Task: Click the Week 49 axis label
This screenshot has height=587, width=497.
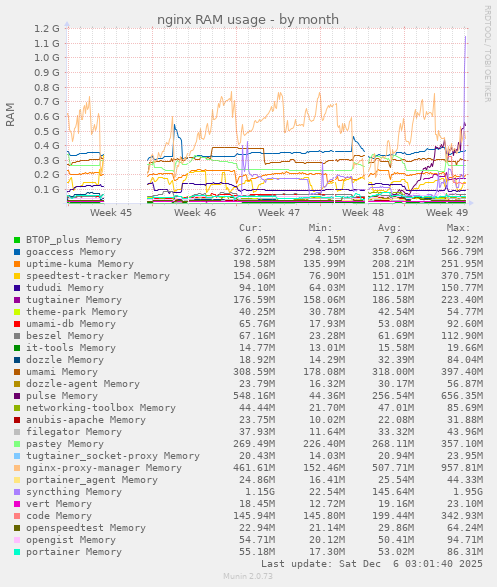Action: click(447, 213)
